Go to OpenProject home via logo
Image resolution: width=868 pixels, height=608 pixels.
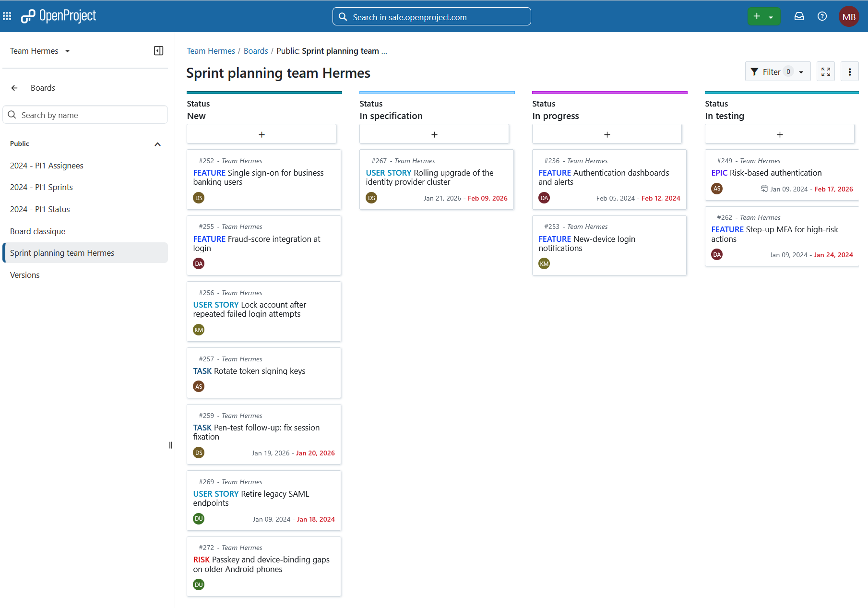59,16
